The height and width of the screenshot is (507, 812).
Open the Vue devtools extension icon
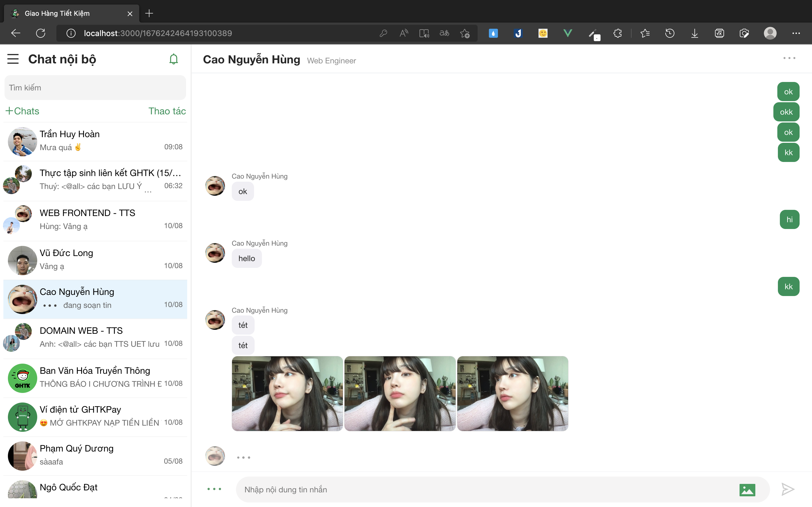pos(568,33)
